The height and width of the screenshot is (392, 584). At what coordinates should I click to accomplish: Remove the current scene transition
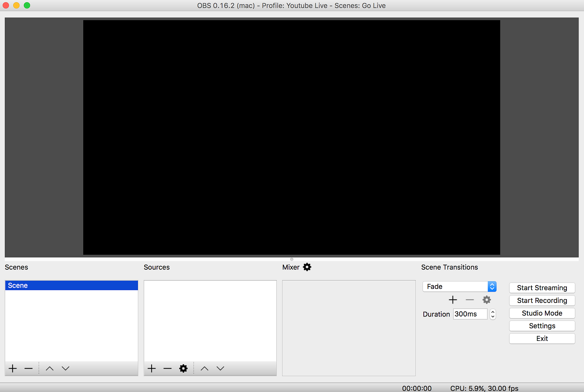click(470, 300)
